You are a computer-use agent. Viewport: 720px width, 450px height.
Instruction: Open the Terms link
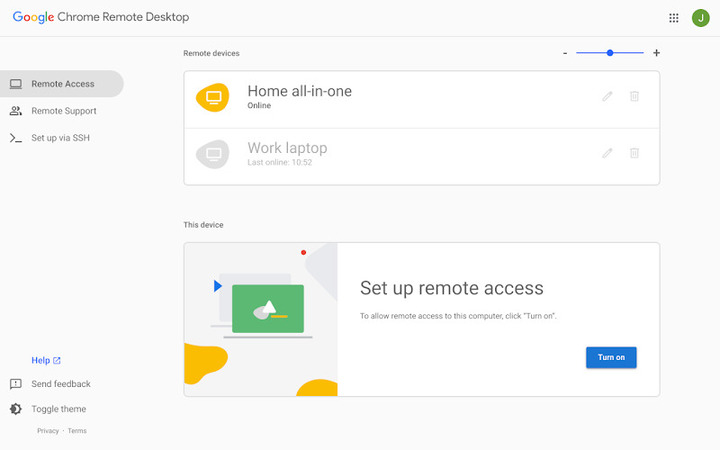(77, 431)
